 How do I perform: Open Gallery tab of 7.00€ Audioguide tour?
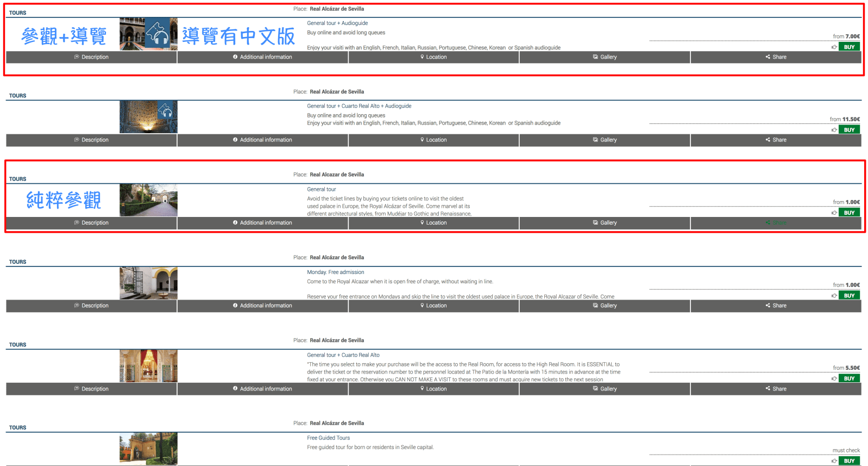tap(605, 57)
